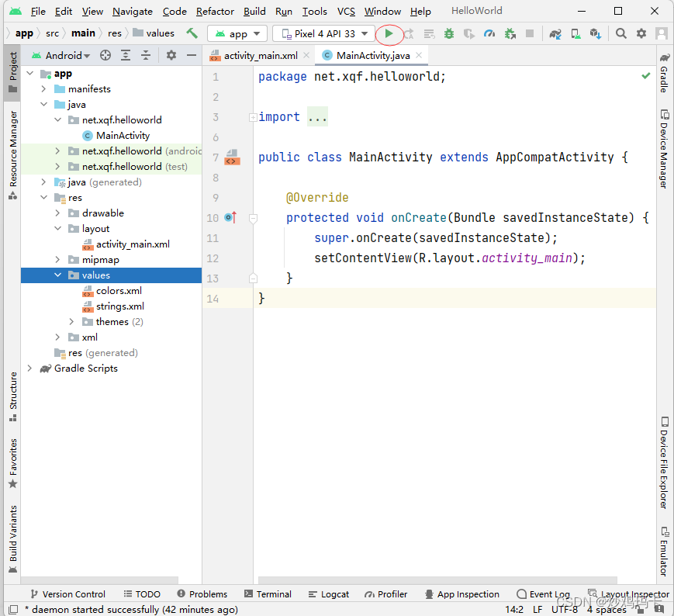Click the override gutter icon on line 10
The width and height of the screenshot is (674, 616).
pos(231,217)
